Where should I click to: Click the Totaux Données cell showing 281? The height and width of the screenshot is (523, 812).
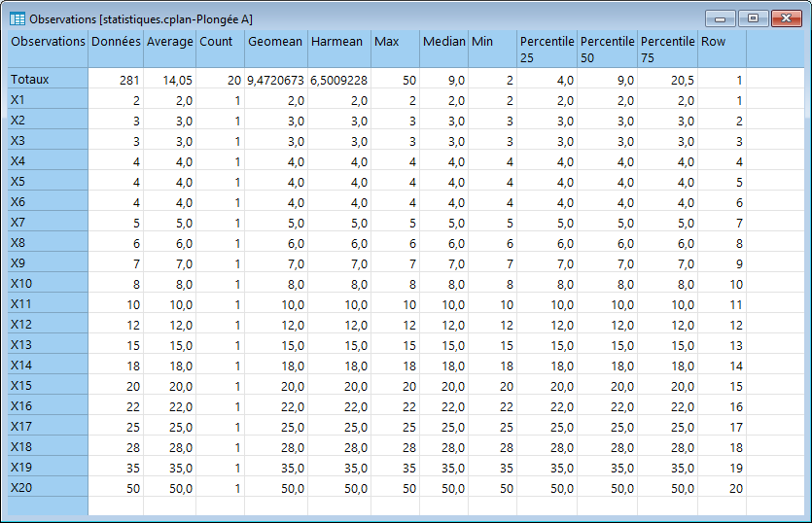pos(116,80)
